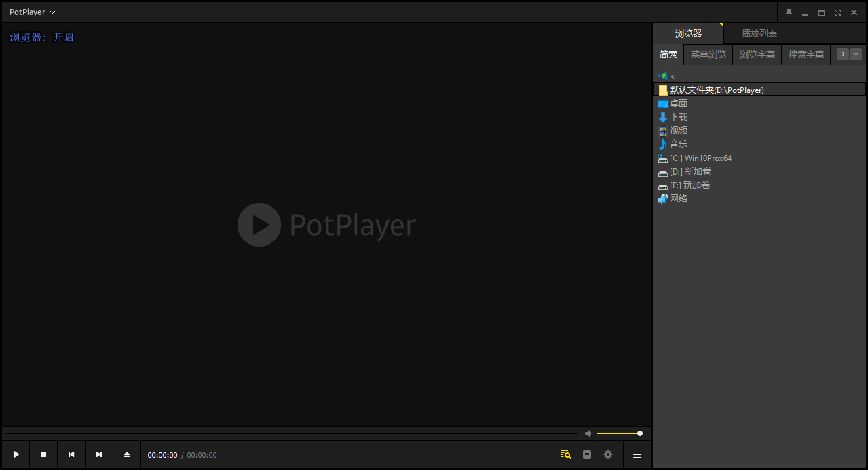Open the control panel hamburger icon
Image resolution: width=868 pixels, height=470 pixels.
pos(637,454)
